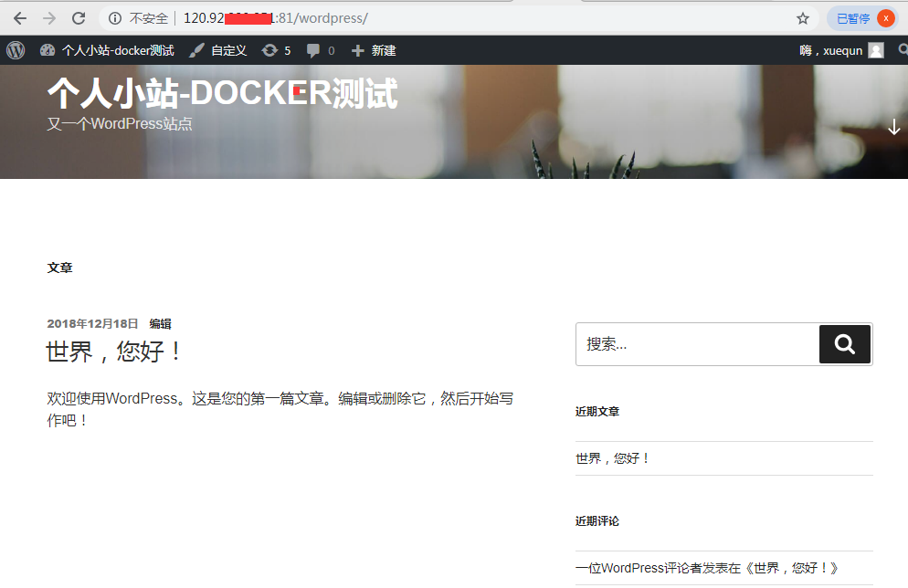Check the 5 pending updates
This screenshot has height=588, width=908.
click(276, 50)
